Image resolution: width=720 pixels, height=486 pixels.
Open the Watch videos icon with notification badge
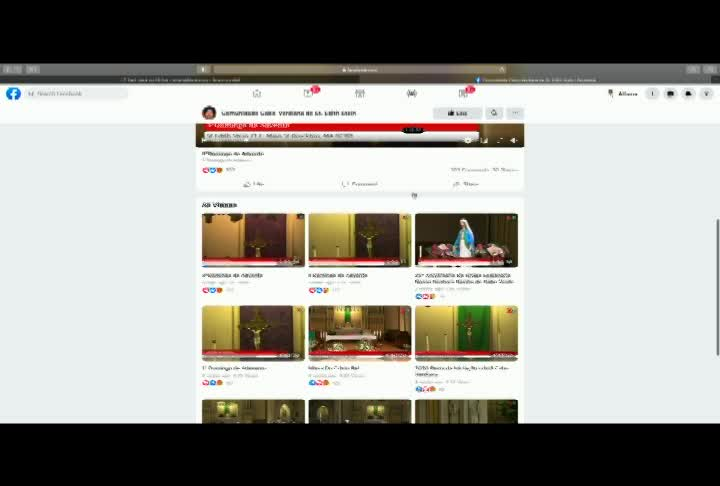pyautogui.click(x=309, y=93)
